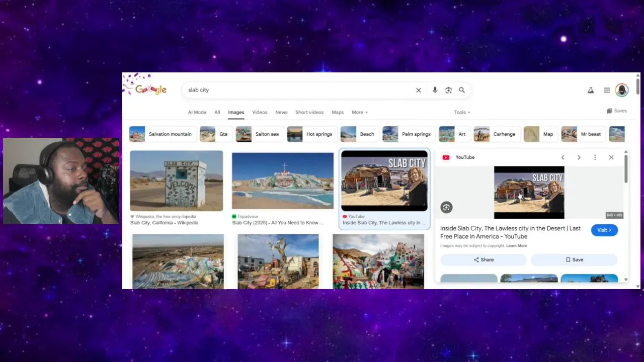Go to previous image in preview panel

click(x=562, y=157)
